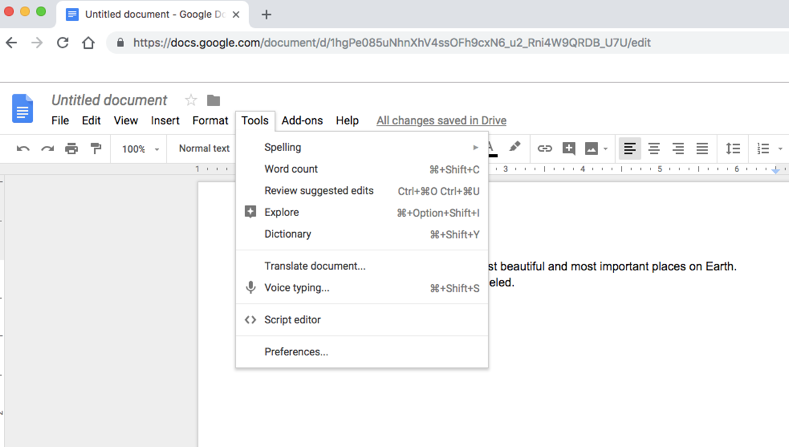Enable right align
789x447 pixels.
coord(678,148)
